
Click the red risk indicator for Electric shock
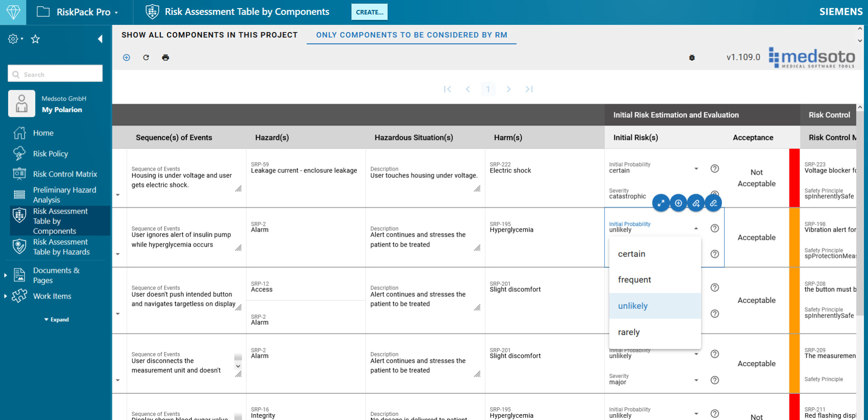coord(794,178)
